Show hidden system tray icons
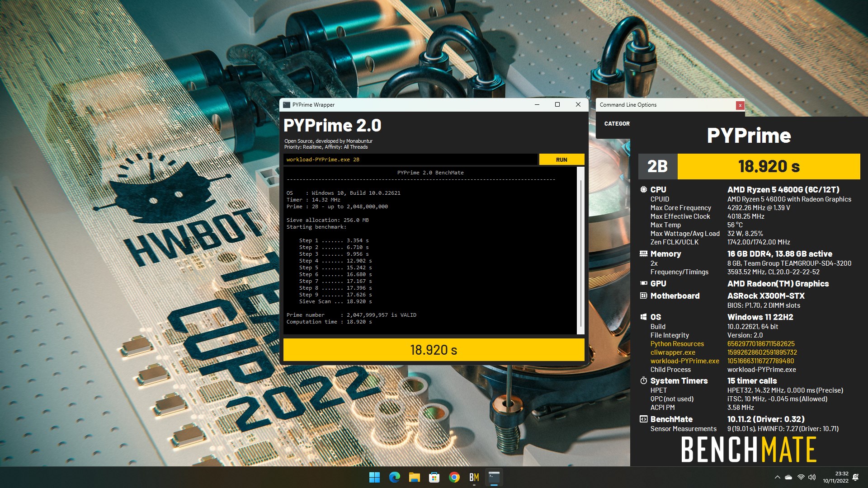 [x=777, y=477]
